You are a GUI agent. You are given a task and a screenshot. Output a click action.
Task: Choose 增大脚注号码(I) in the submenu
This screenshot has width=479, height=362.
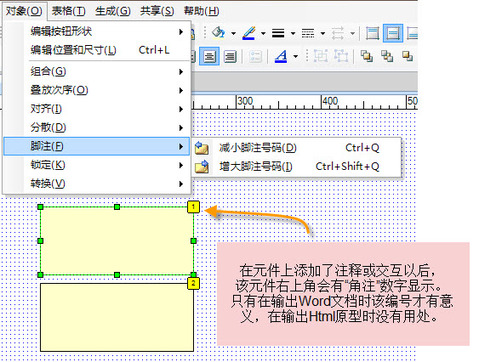click(297, 166)
